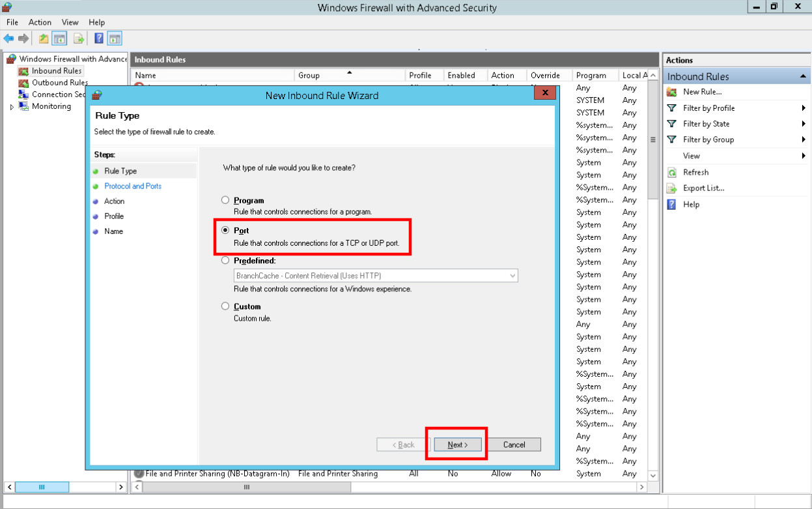The width and height of the screenshot is (812, 509).
Task: Toggle the Show/Hide Action Pane toolbar icon
Action: (x=115, y=38)
